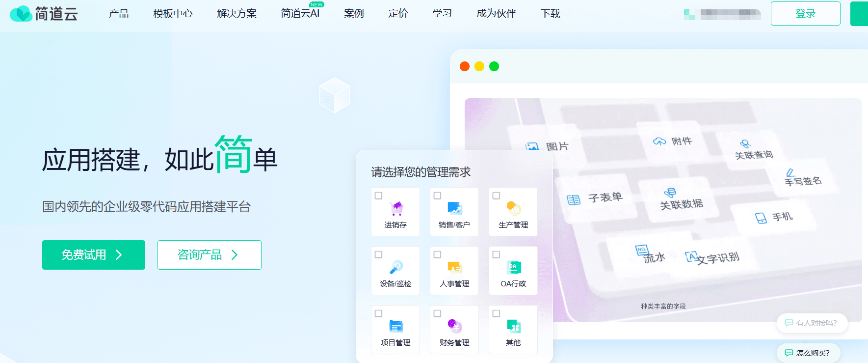868x363 pixels.
Task: Check the 进销存 checkbox
Action: (378, 195)
